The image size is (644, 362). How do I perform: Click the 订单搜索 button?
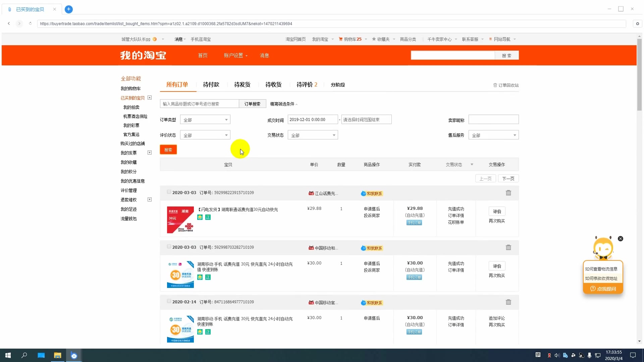[x=252, y=104]
